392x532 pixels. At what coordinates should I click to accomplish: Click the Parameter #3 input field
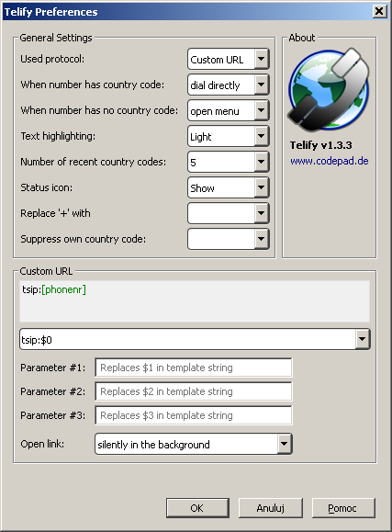click(194, 415)
